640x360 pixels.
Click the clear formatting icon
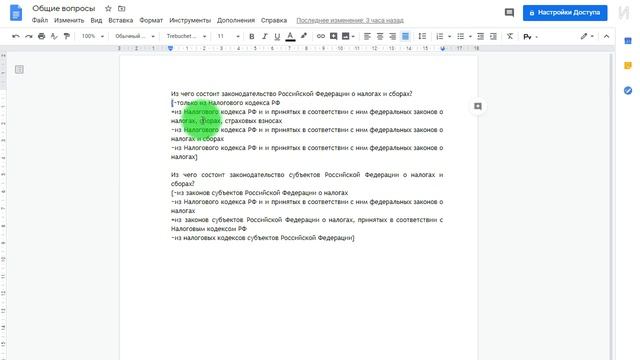[510, 36]
